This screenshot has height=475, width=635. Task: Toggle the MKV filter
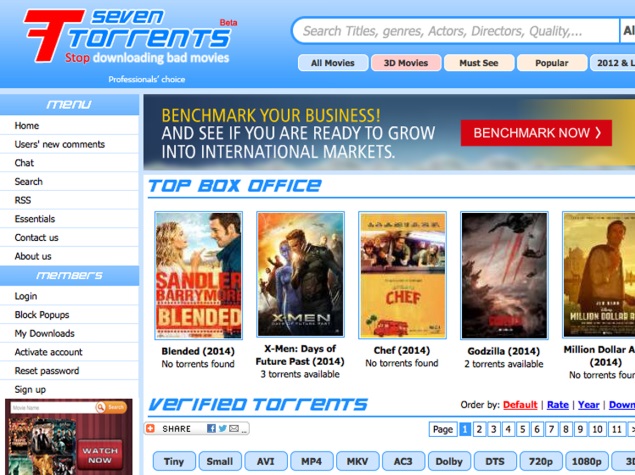point(357,461)
